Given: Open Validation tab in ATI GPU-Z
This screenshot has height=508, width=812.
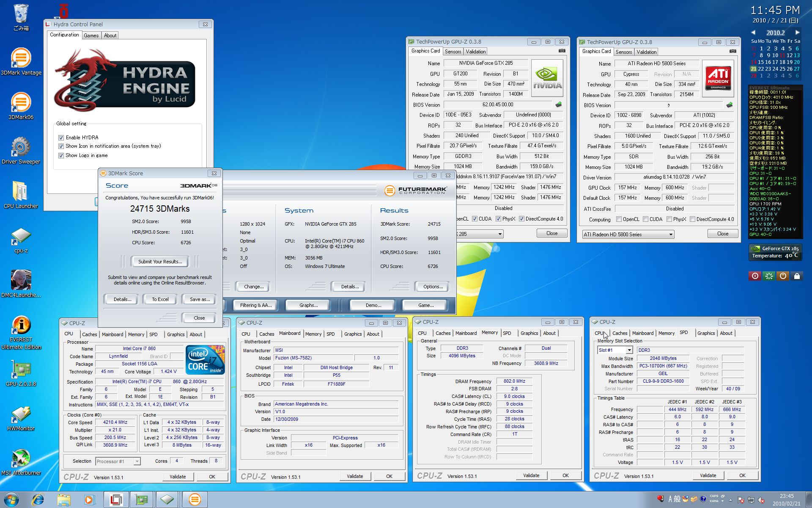Looking at the screenshot, I should tap(646, 52).
